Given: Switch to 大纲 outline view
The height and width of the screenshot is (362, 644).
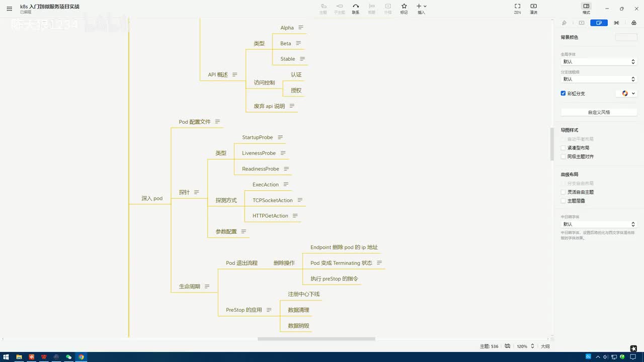Looking at the screenshot, I should pyautogui.click(x=545, y=346).
